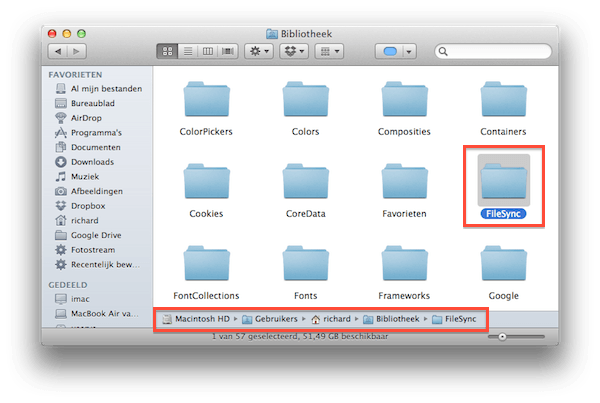
Task: Click the Bibliotheek title folder icon
Action: 272,34
